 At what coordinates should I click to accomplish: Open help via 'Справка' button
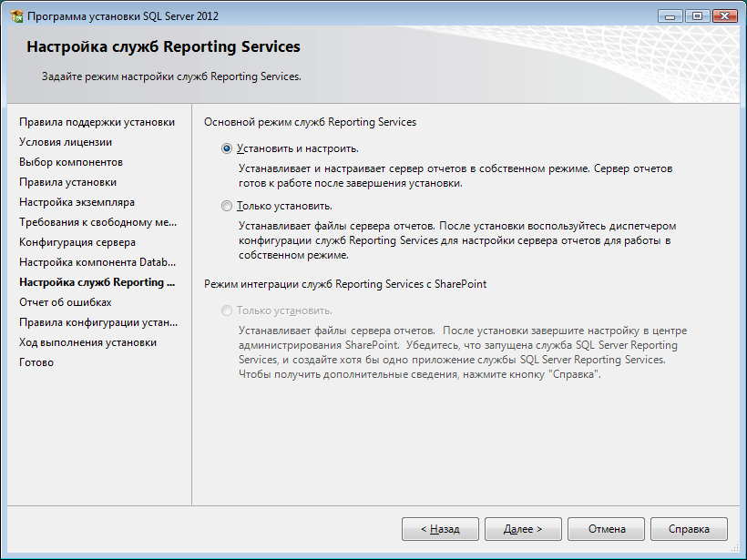click(688, 529)
